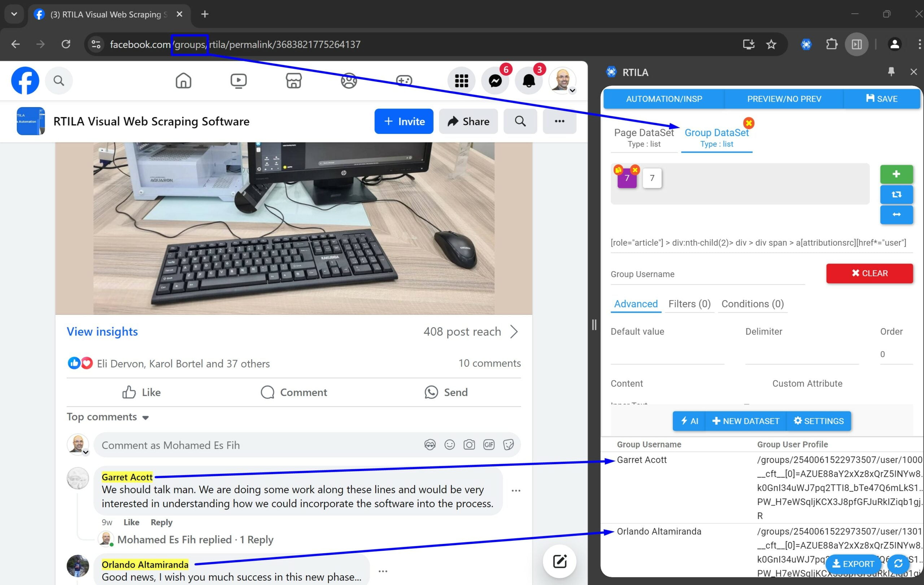Screen dimensions: 924x585
Task: Click the RTILA extension icon in Chrome toolbar
Action: (x=806, y=44)
